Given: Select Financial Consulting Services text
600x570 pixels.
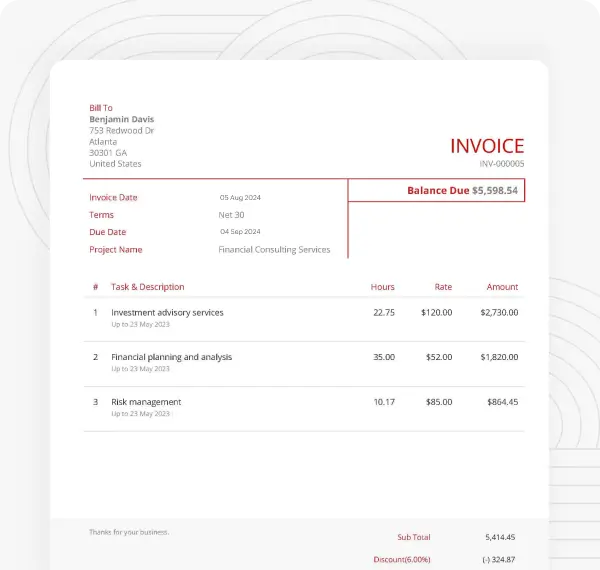Looking at the screenshot, I should [x=274, y=250].
